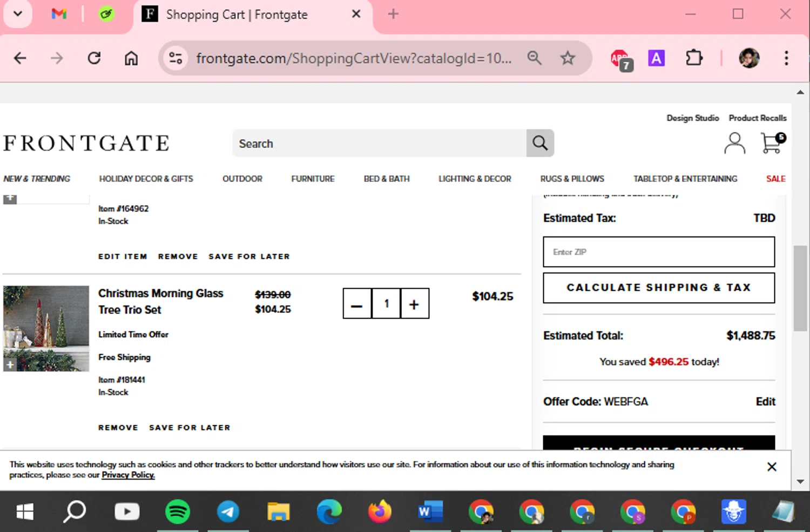This screenshot has height=532, width=810.
Task: View site information icon in address bar
Action: coord(175,58)
